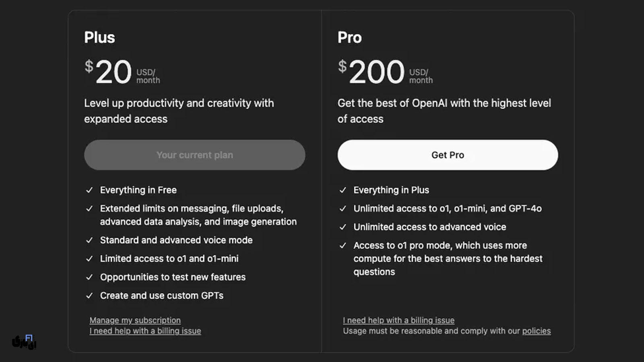Click checkmark beside Create and use custom GPTs
The image size is (644, 362).
(89, 296)
